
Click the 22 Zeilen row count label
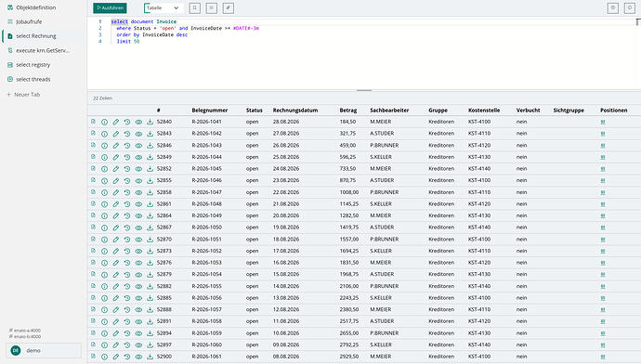pos(102,98)
